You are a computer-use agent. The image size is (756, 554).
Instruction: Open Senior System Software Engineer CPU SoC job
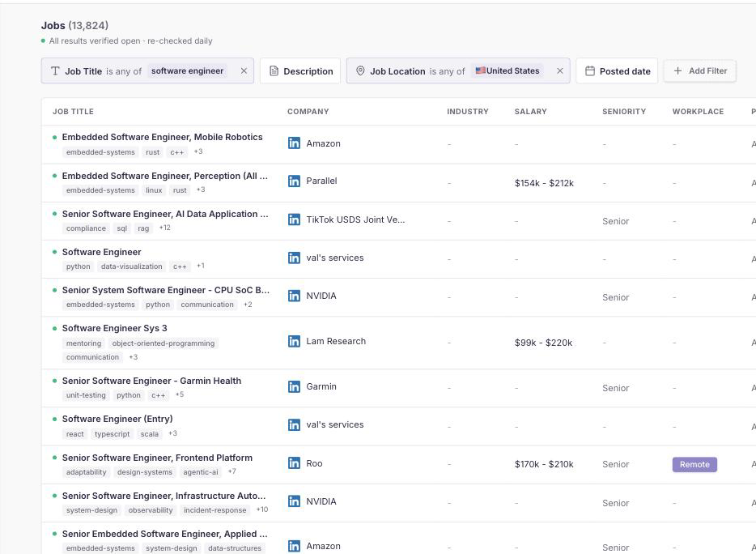(x=166, y=290)
